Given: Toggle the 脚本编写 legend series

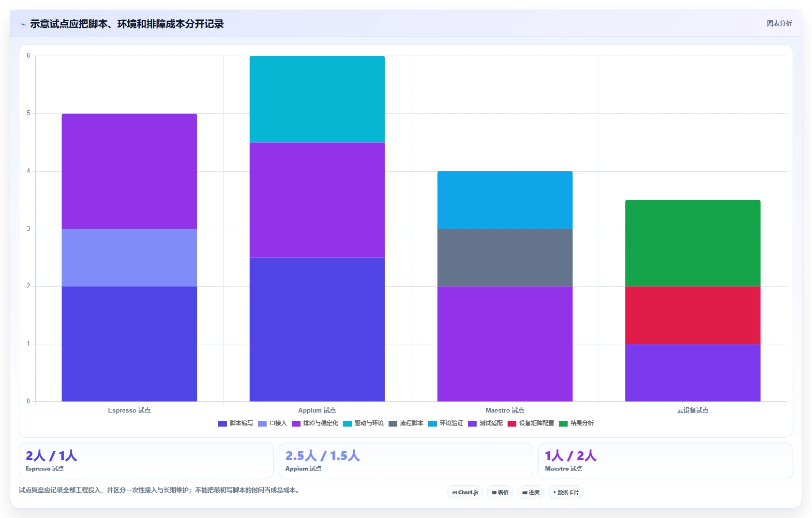Looking at the screenshot, I should click(x=236, y=423).
